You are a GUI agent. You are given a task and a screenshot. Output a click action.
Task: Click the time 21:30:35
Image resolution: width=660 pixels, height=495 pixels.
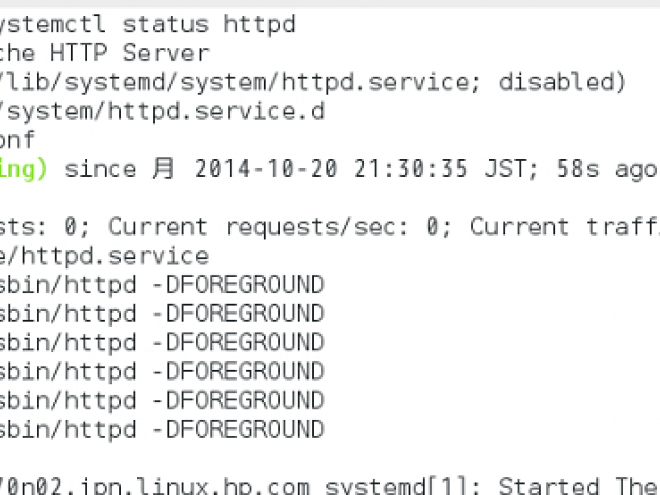[x=411, y=169]
